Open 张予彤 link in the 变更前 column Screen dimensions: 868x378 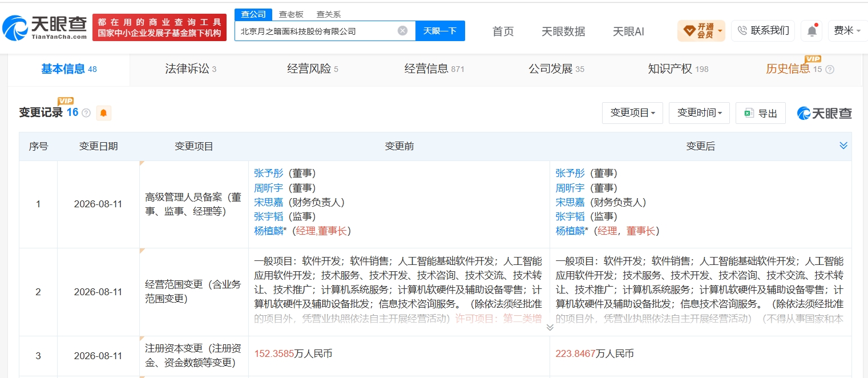point(269,173)
